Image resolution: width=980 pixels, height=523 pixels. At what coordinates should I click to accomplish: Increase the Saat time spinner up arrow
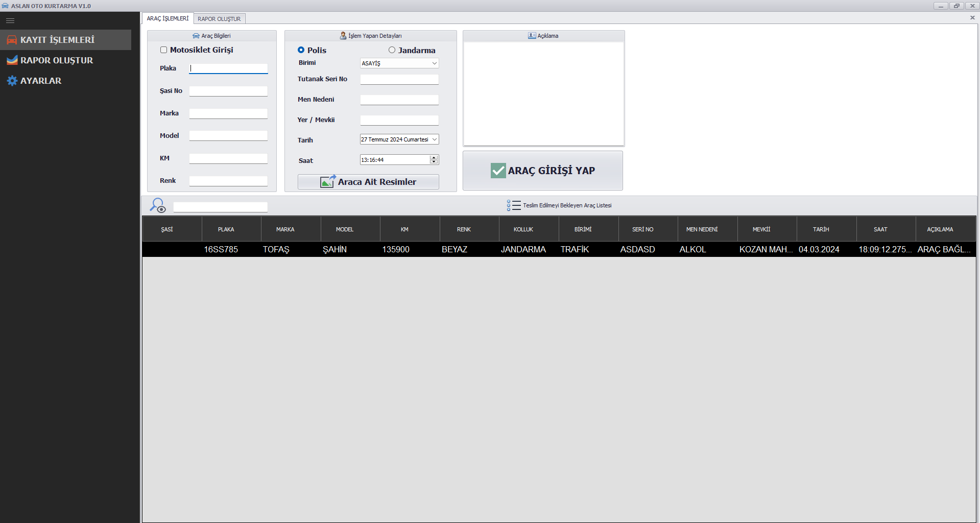(x=434, y=157)
